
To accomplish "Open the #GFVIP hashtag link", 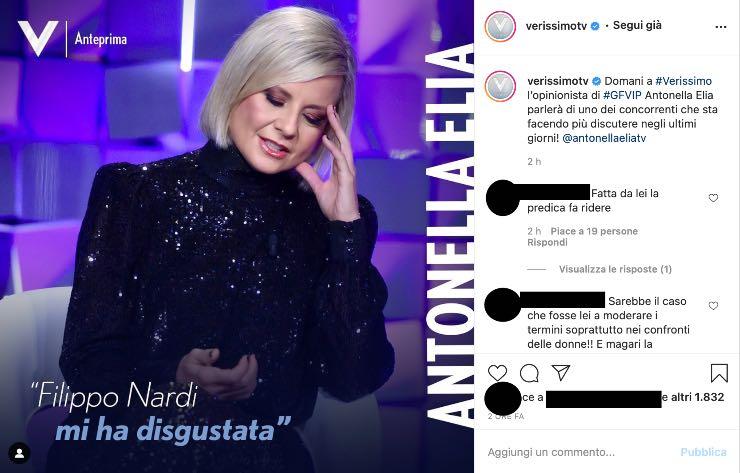I will point(622,95).
